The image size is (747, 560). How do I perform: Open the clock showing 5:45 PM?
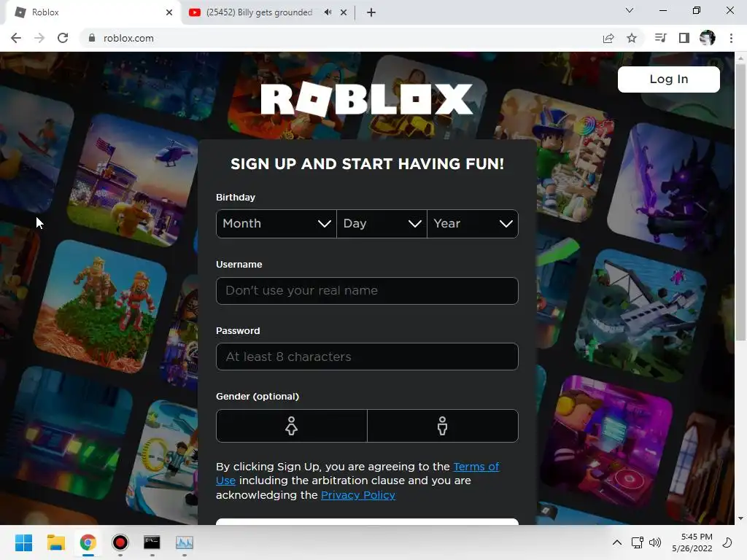[x=692, y=542]
